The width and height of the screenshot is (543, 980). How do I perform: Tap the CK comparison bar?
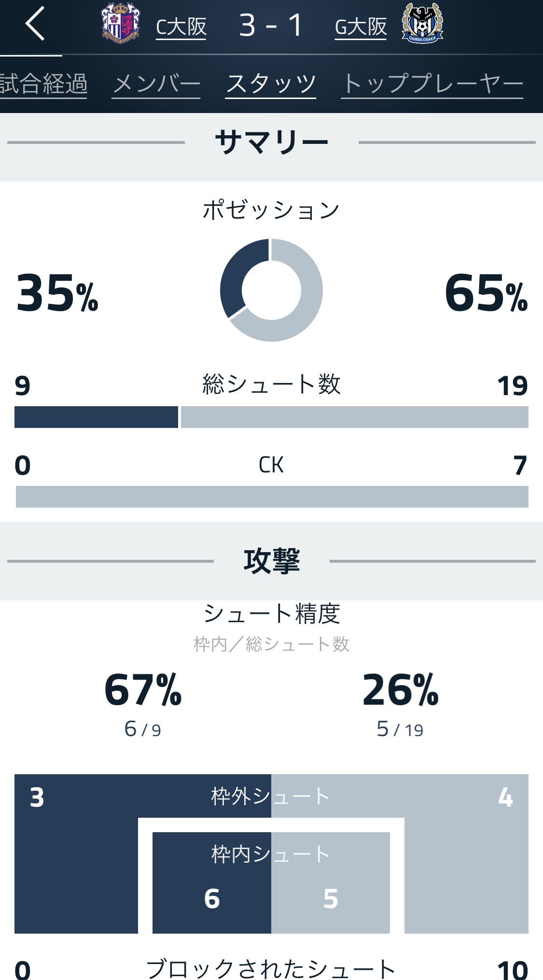272,497
